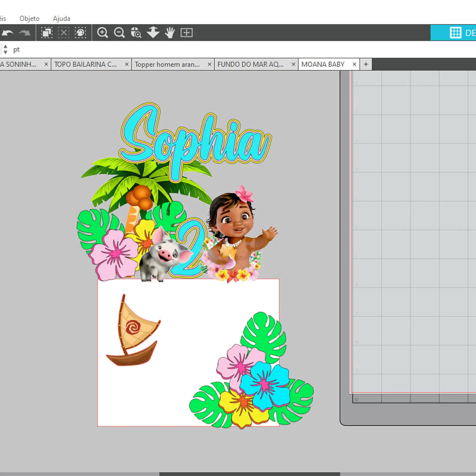Click the Select by Color icon

(80, 33)
